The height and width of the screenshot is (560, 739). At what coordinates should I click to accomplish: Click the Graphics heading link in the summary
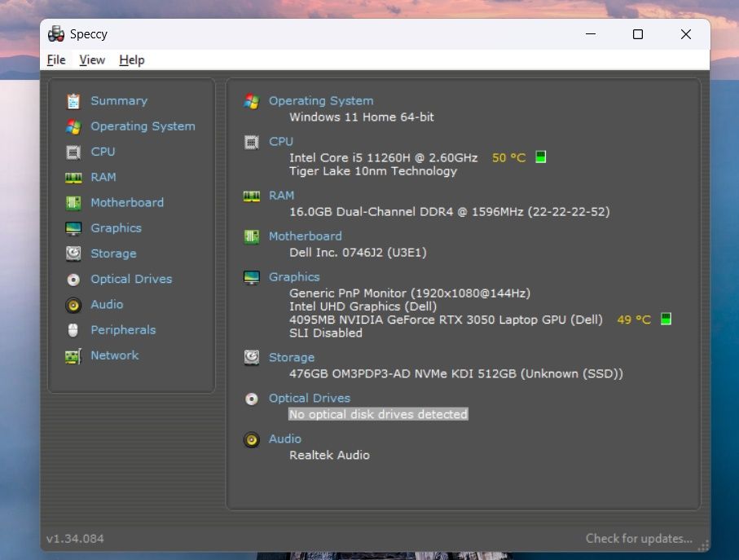pos(294,277)
